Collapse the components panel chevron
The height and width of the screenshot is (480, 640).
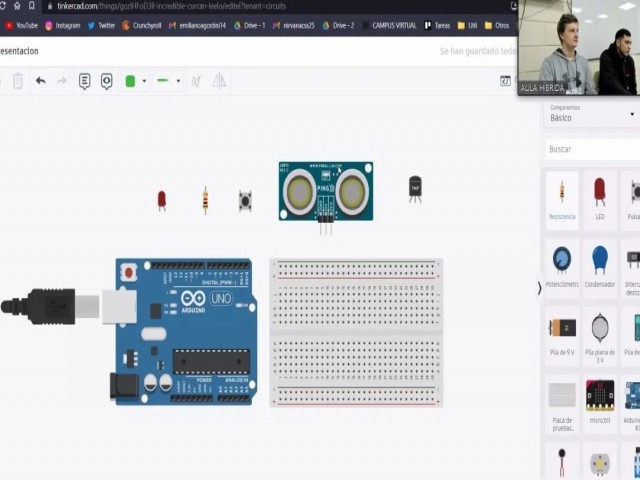(x=539, y=288)
